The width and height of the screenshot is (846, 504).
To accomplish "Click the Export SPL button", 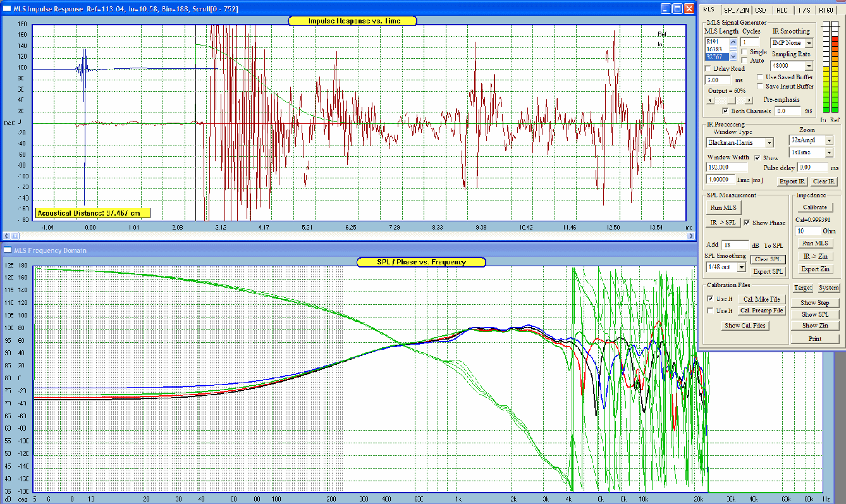I will point(768,271).
